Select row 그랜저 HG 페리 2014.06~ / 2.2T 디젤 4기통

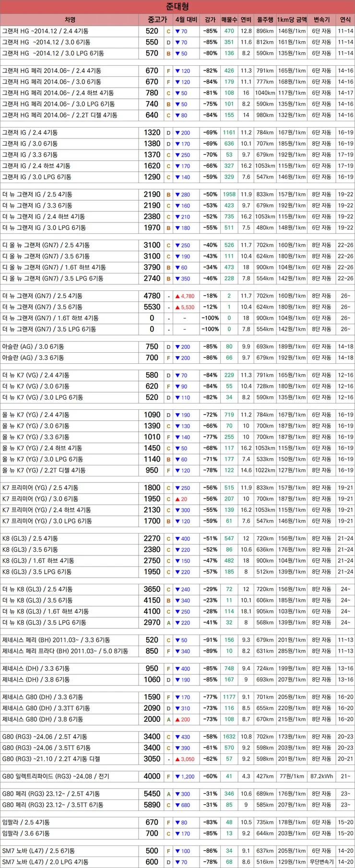pos(177,115)
